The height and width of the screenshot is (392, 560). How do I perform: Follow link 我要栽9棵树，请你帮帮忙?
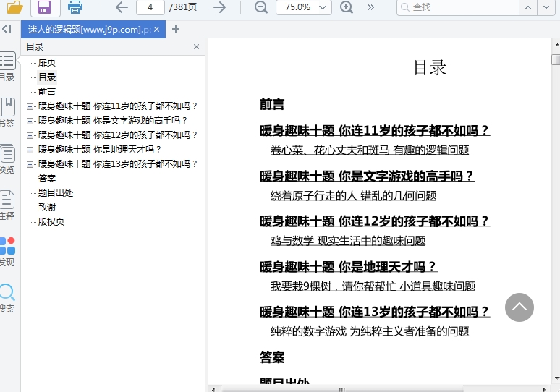coord(373,286)
